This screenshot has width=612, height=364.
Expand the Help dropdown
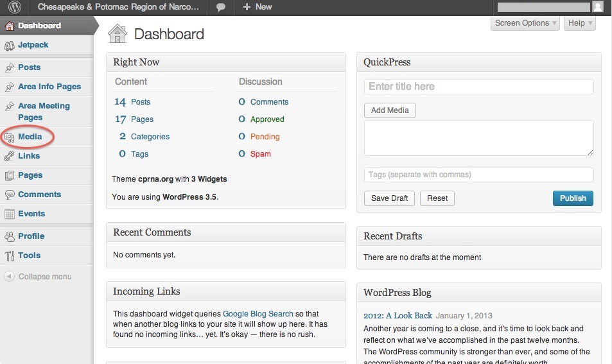(580, 23)
